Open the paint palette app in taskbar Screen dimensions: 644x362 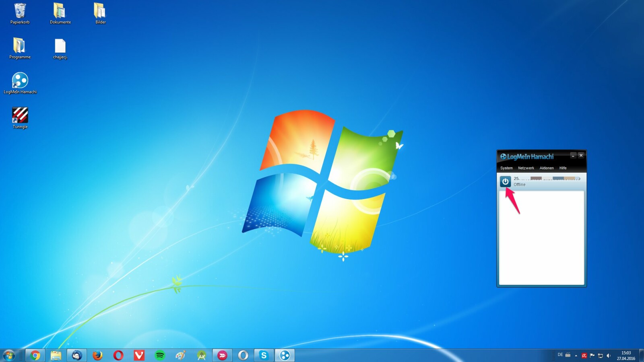tap(181, 355)
